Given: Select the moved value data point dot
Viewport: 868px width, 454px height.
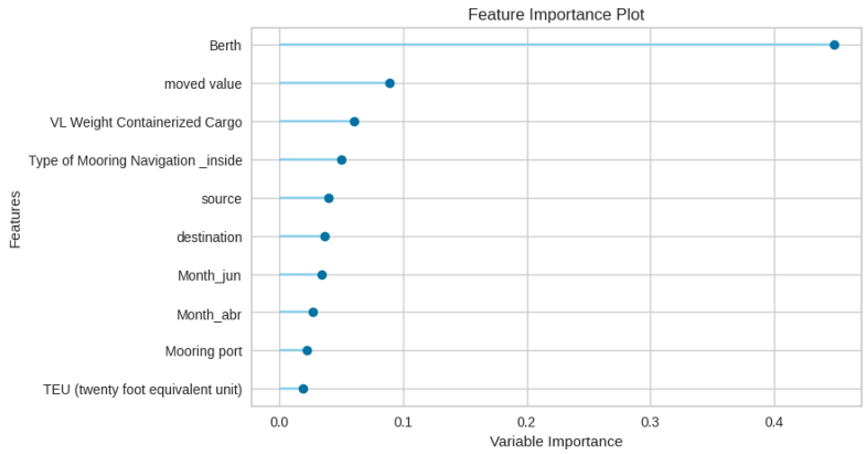Looking at the screenshot, I should click(x=390, y=84).
